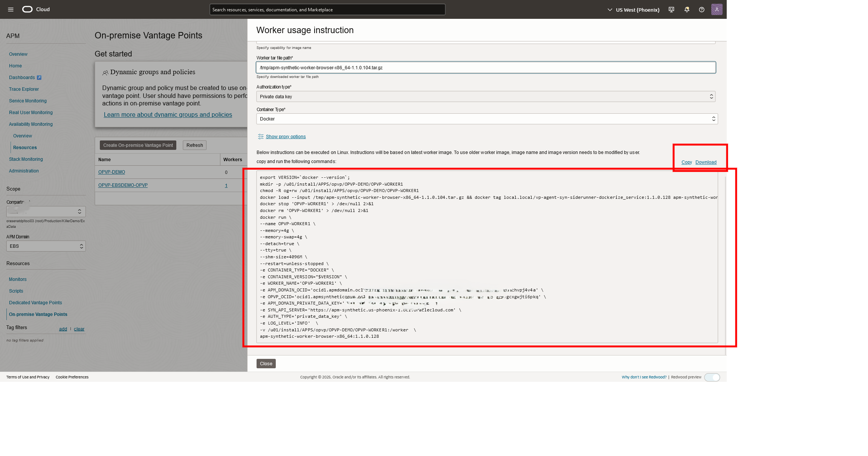Viewport: 868px width, 456px height.
Task: Select Trace Explorer in the sidebar
Action: [x=24, y=89]
